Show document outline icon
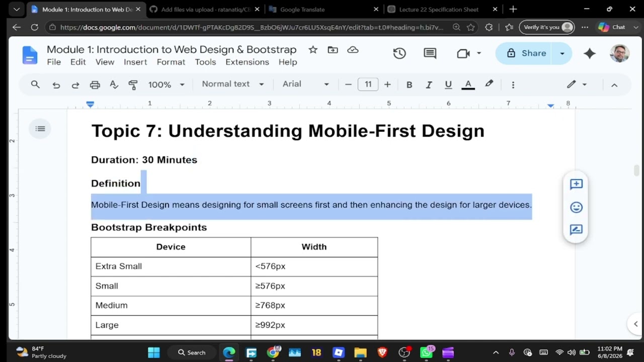The width and height of the screenshot is (644, 362). (40, 129)
